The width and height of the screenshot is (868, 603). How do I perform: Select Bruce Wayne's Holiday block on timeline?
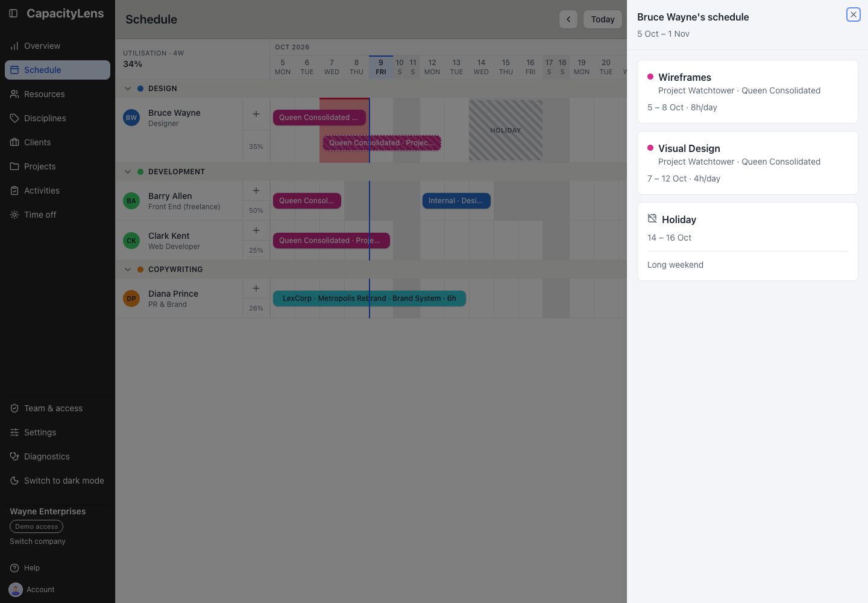[x=506, y=130]
